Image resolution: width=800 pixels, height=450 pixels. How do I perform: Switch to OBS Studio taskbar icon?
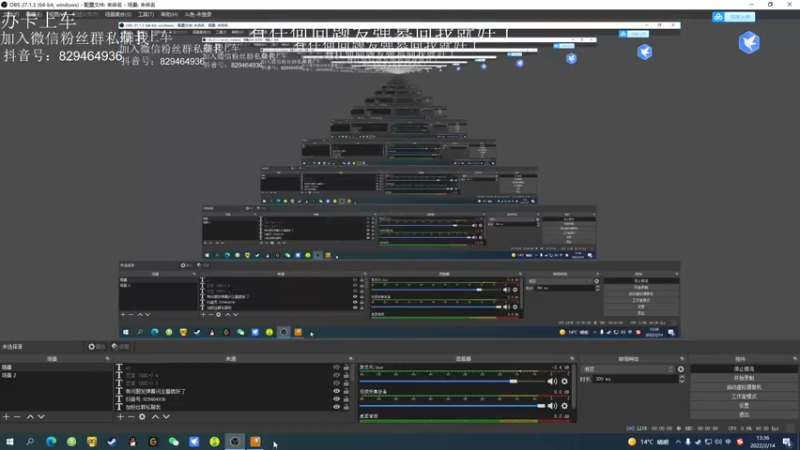(235, 441)
